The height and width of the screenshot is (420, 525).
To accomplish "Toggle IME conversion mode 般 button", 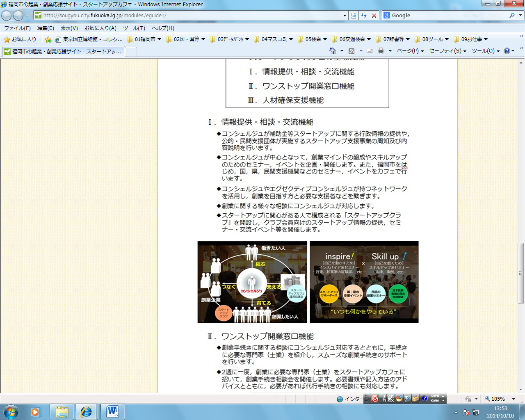I will [391, 398].
